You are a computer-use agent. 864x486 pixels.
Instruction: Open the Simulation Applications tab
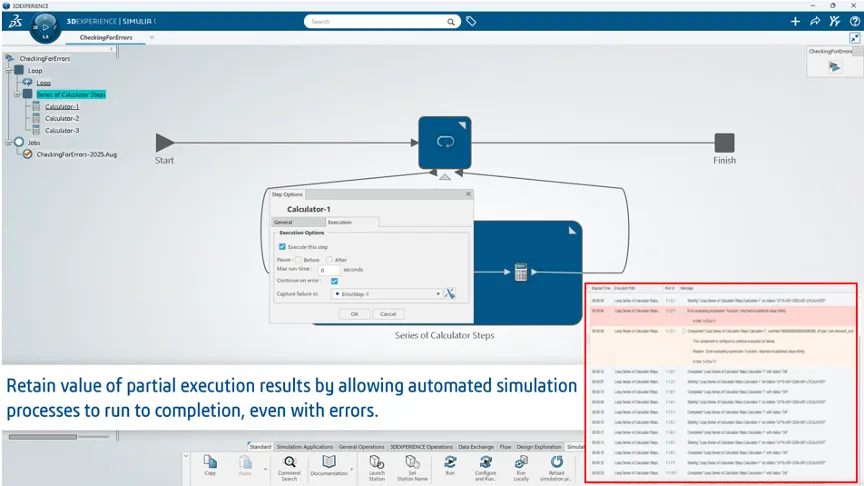305,446
